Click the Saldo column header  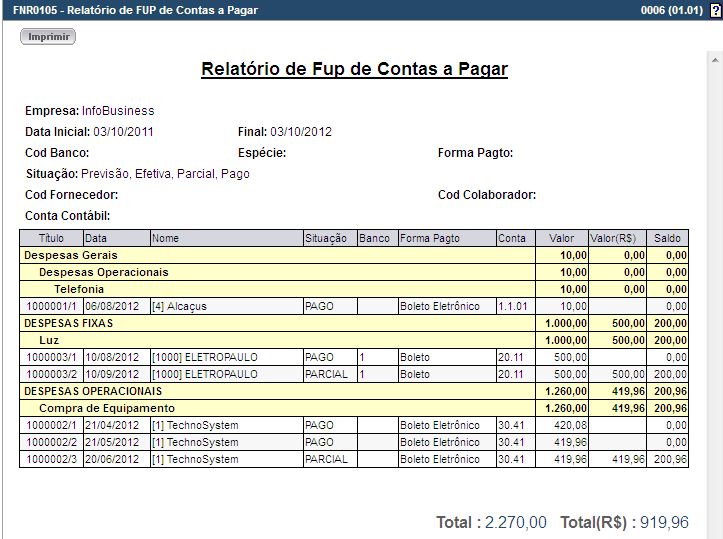[x=667, y=239]
